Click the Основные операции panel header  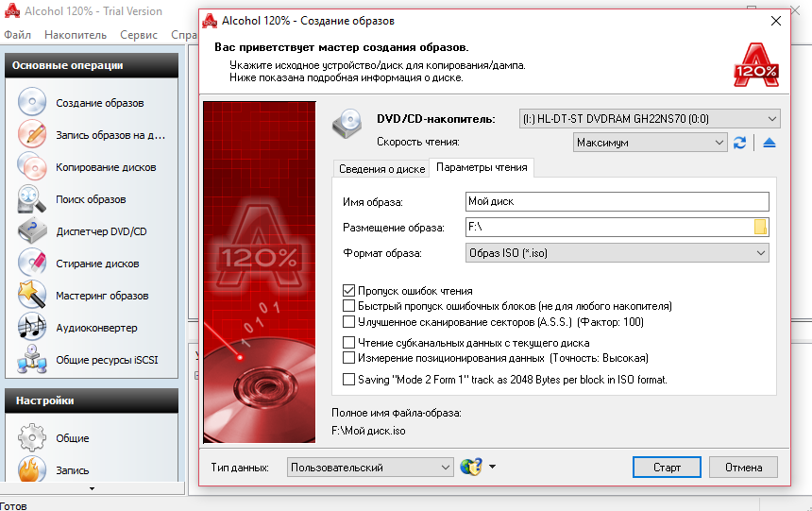click(92, 65)
